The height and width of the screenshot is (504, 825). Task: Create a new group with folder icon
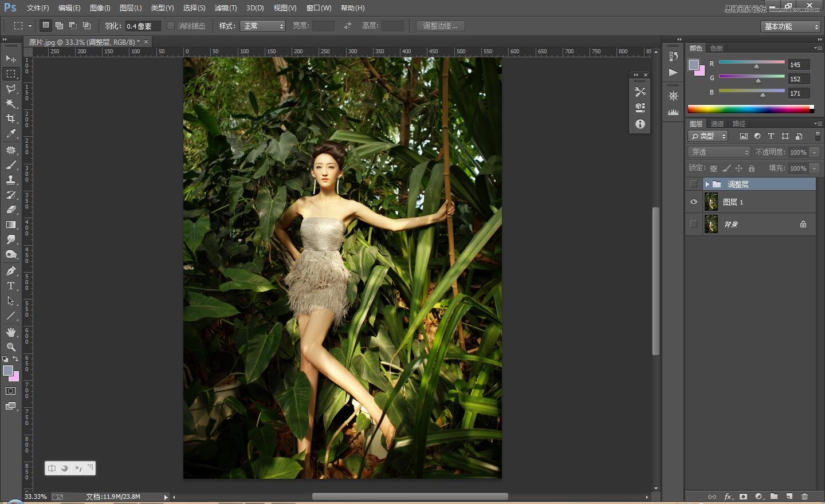774,497
